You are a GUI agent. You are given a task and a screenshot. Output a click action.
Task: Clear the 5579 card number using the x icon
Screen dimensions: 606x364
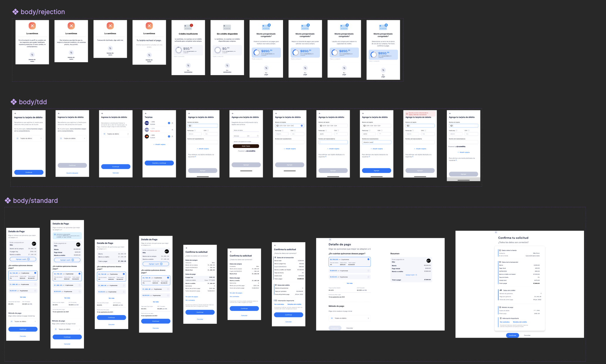302,126
